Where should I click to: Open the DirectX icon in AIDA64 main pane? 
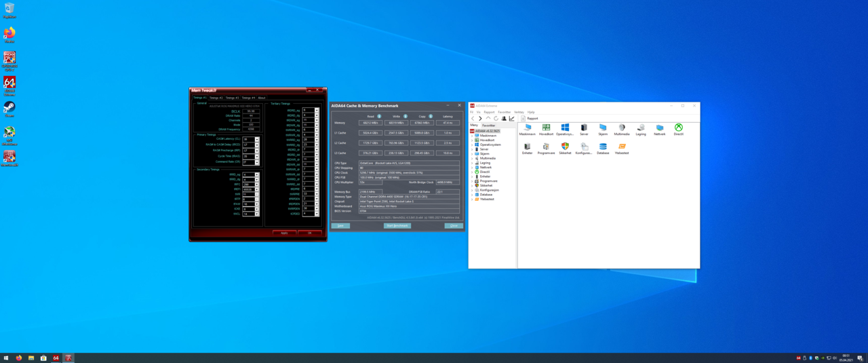(678, 128)
